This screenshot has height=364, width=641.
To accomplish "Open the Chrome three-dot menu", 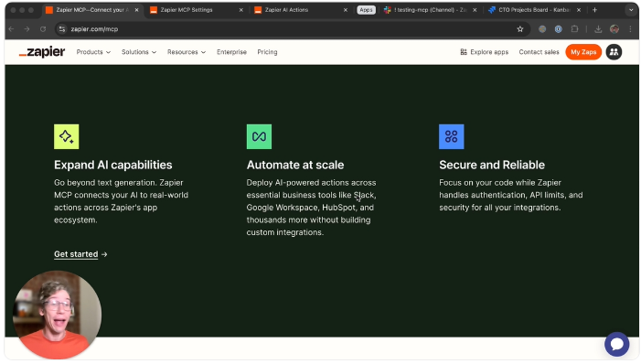I will click(x=630, y=29).
